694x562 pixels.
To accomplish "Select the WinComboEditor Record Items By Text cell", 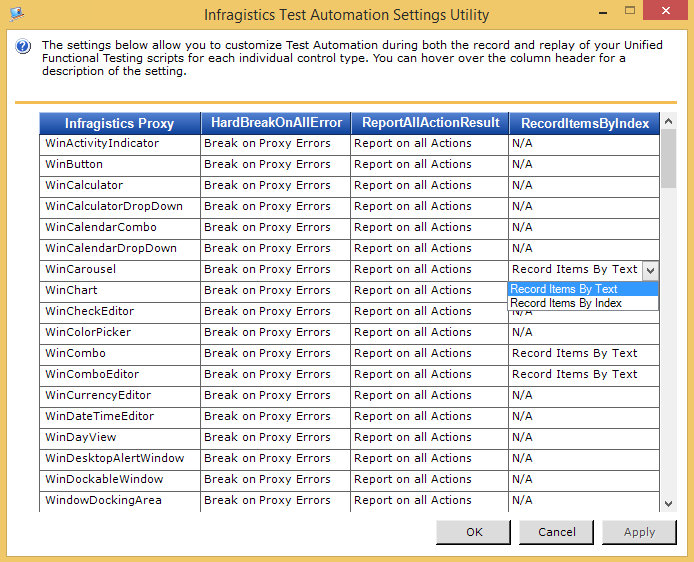I will pos(584,374).
